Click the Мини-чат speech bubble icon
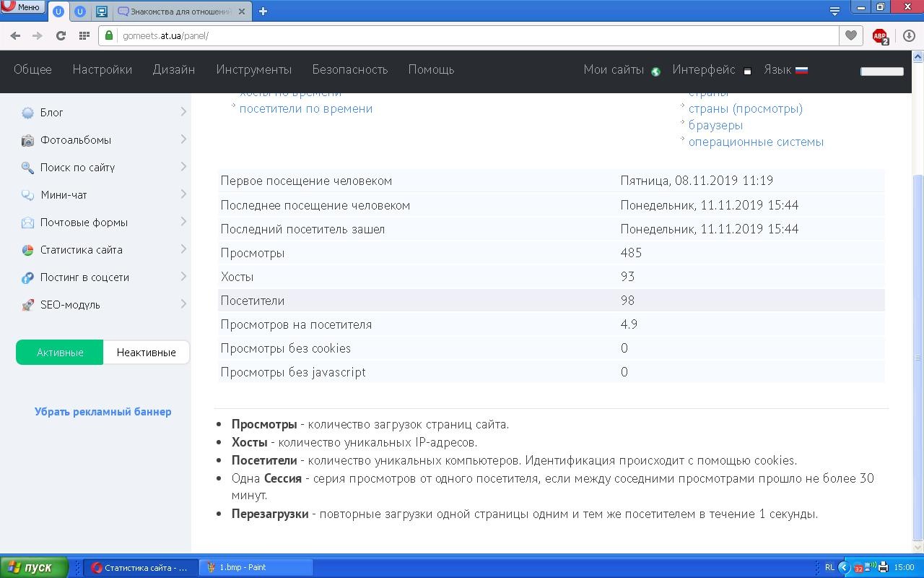Viewport: 924px width, 578px height. click(27, 195)
